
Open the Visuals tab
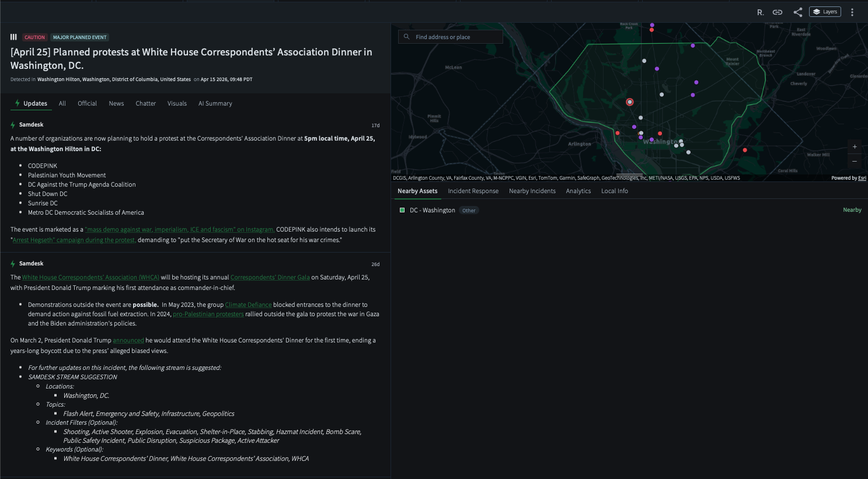(177, 103)
